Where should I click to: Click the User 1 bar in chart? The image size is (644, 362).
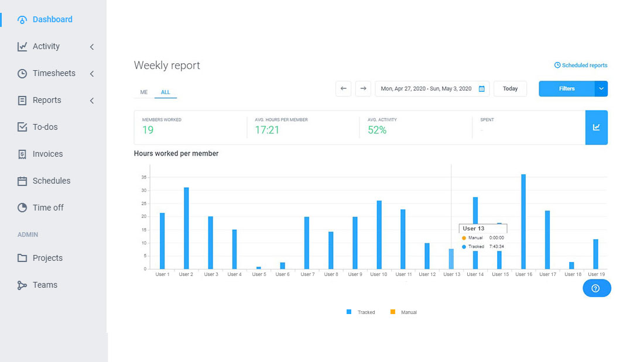point(162,241)
